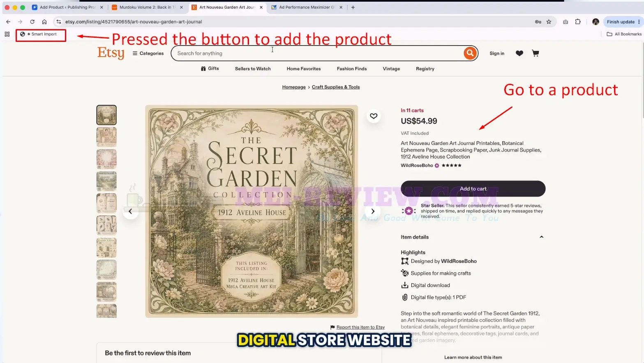The width and height of the screenshot is (644, 363).
Task: Open the WildRoseBoho shop link
Action: (417, 165)
